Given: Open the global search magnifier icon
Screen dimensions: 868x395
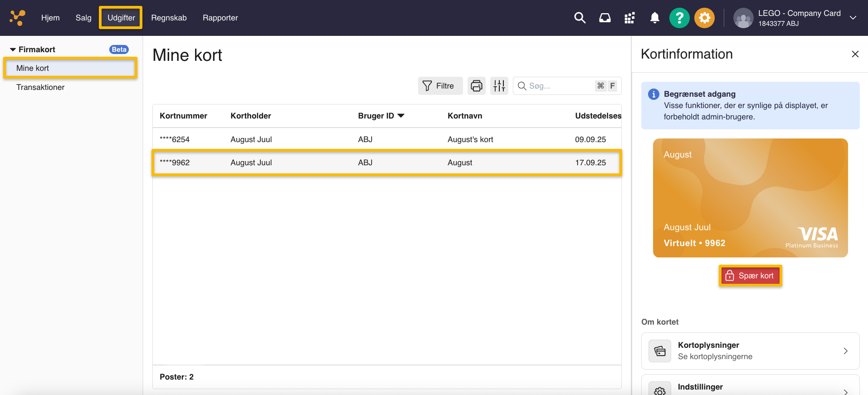Looking at the screenshot, I should click(580, 18).
